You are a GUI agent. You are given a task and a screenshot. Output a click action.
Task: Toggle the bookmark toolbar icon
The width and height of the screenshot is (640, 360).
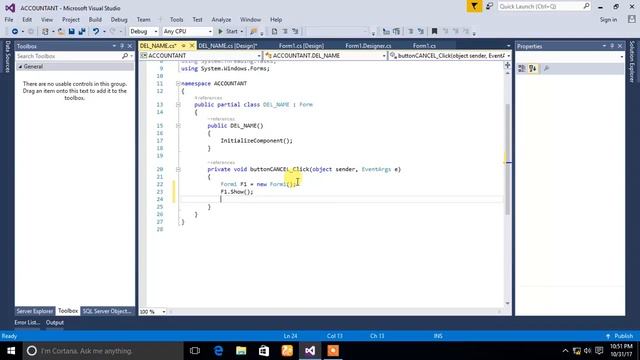tap(434, 31)
